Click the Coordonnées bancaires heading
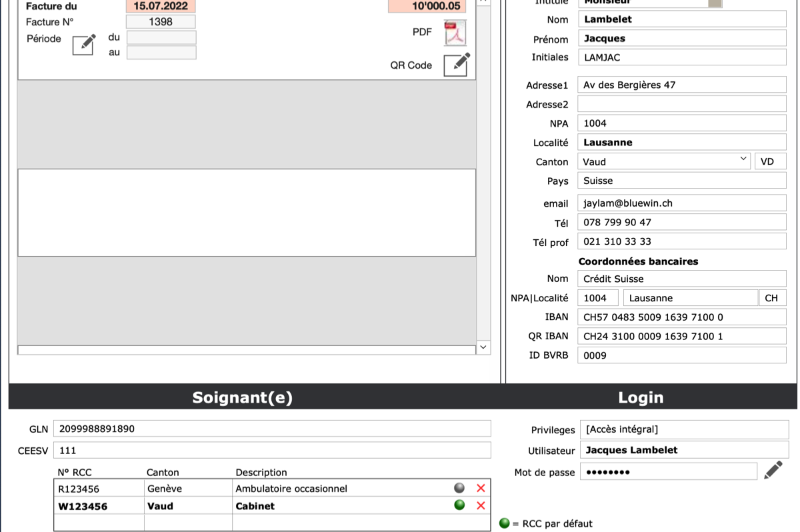Screen dimensions: 800x532 pyautogui.click(x=638, y=261)
